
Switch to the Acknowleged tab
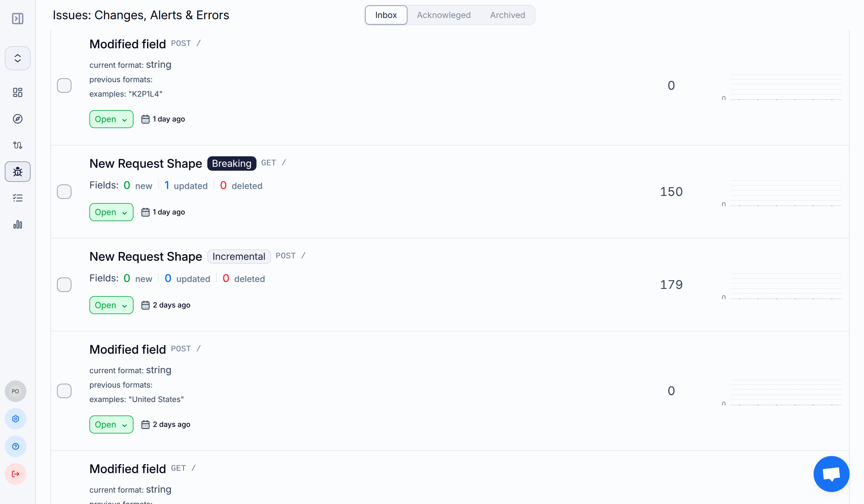point(444,15)
